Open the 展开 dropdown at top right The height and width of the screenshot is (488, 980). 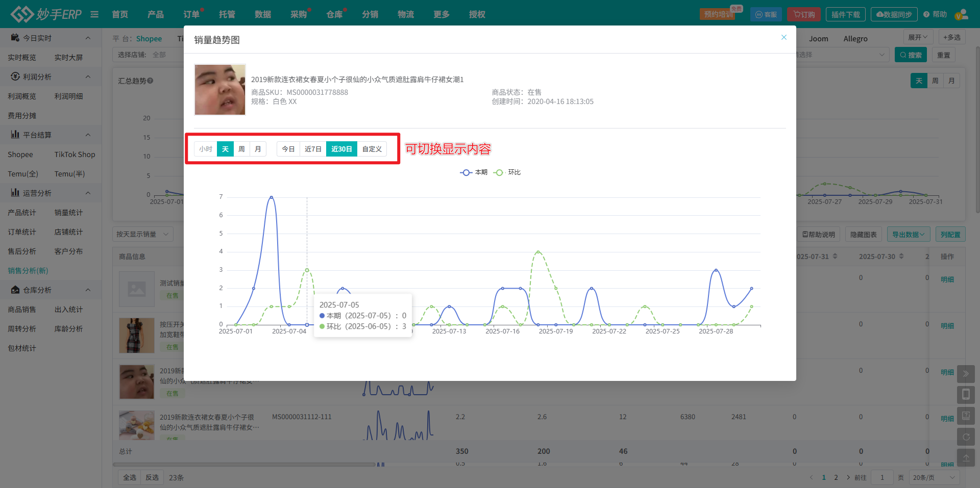918,37
